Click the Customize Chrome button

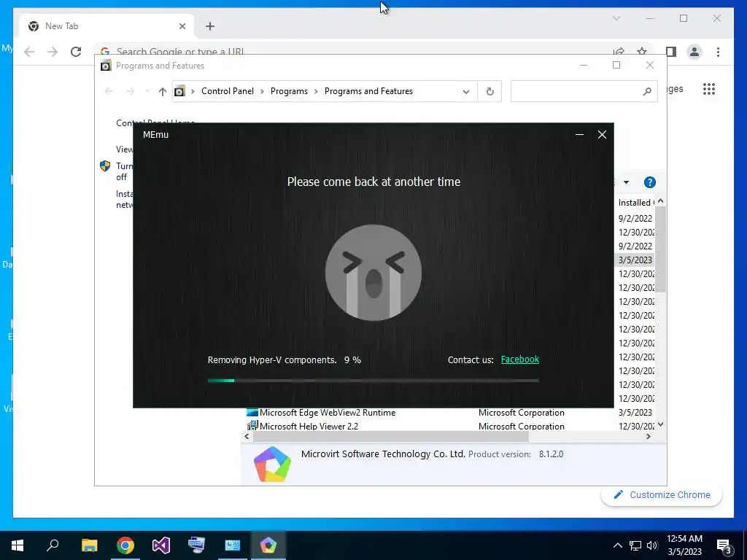[662, 495]
